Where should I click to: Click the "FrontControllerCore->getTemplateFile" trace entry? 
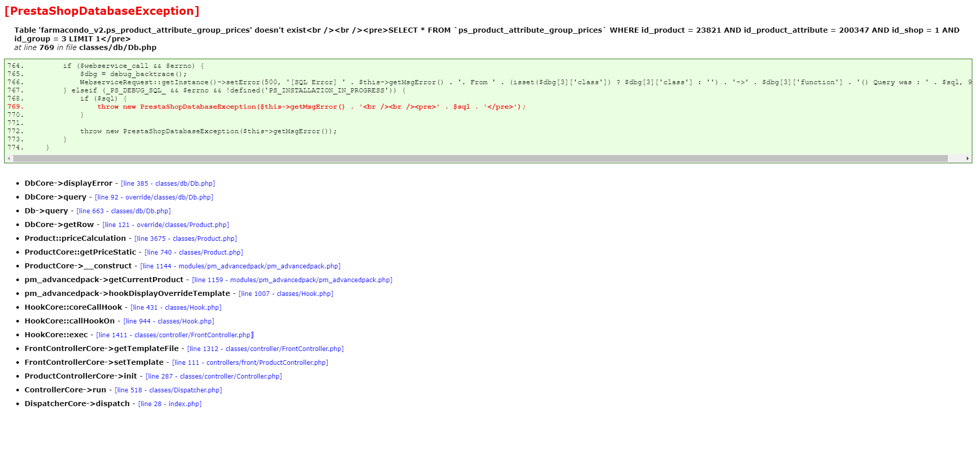click(102, 348)
